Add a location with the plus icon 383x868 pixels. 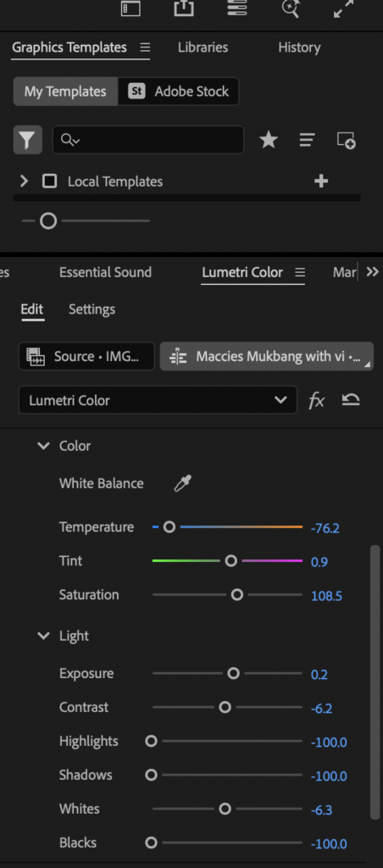point(321,181)
